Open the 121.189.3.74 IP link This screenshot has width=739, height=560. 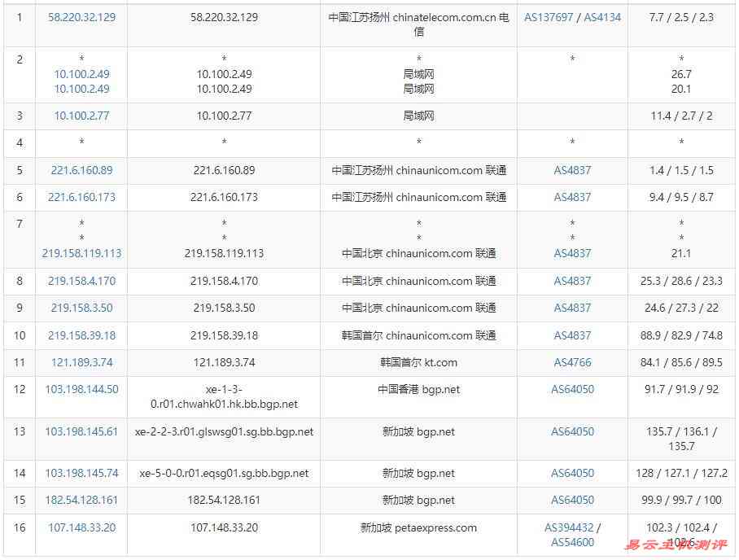tap(81, 363)
